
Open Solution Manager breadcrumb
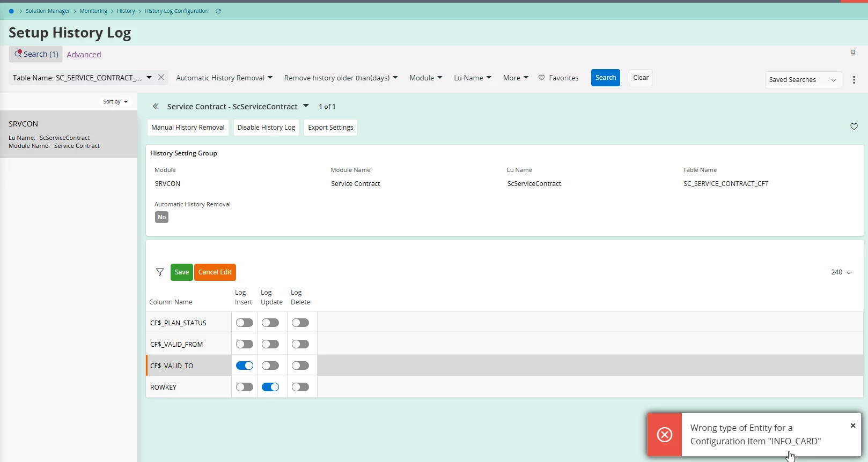[x=48, y=11]
